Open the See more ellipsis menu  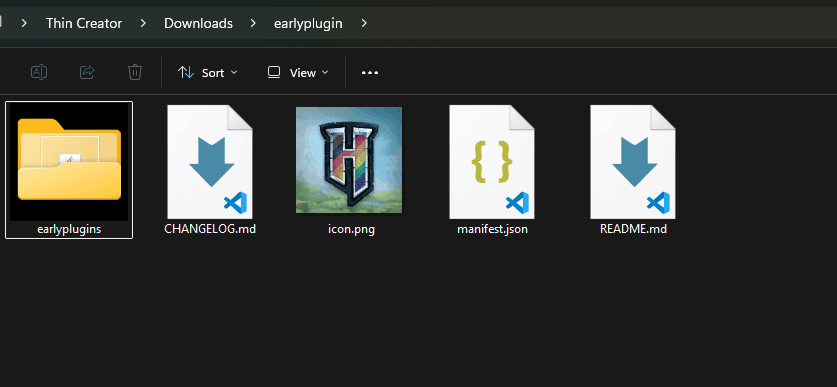[370, 73]
